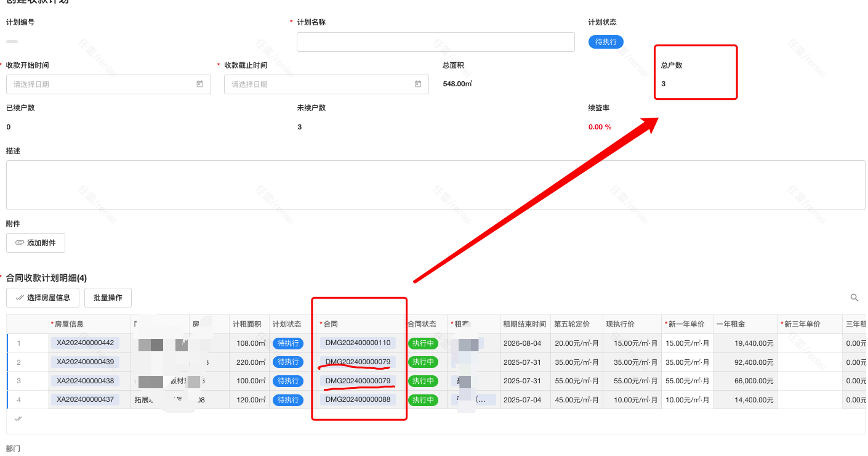Open the 批量操作 menu
The width and height of the screenshot is (868, 456).
108,298
